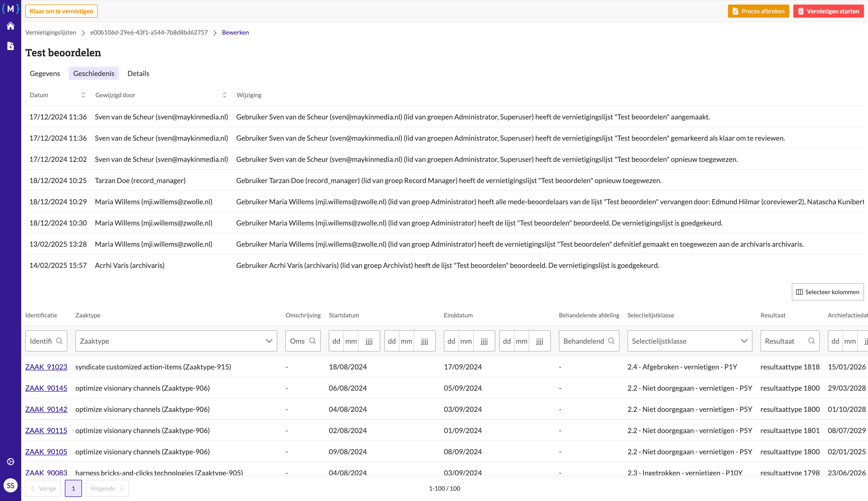Click '2.4 - Afgebroken - vernietigen - P1Y' cell
Screen dimensions: 868x501
tap(682, 367)
